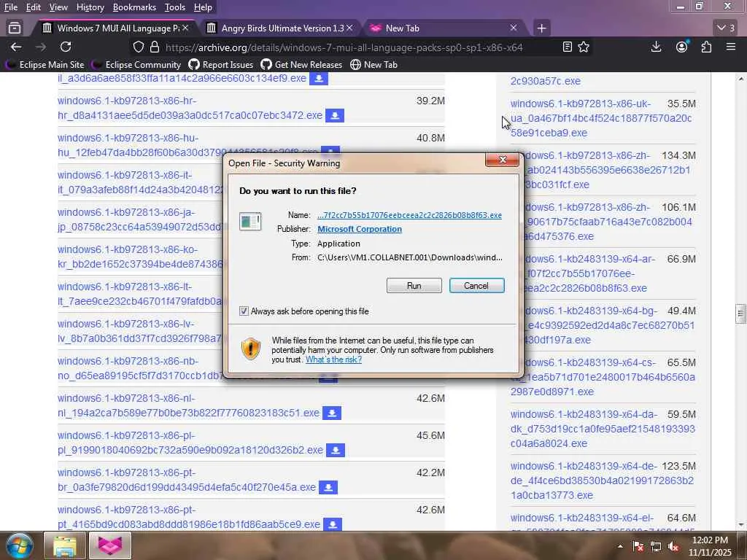The height and width of the screenshot is (560, 747).
Task: Open the application hamburger menu
Action: coord(731,47)
